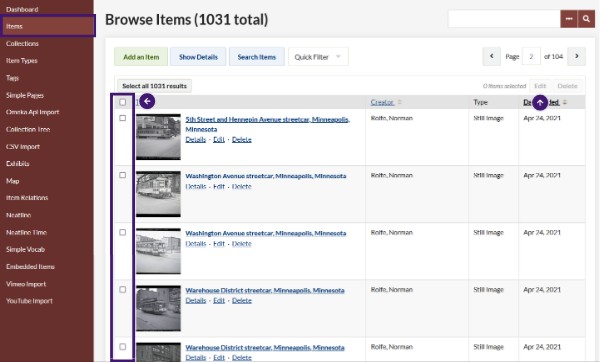Open CSV Import in the sidebar
600x362 pixels.
click(23, 147)
